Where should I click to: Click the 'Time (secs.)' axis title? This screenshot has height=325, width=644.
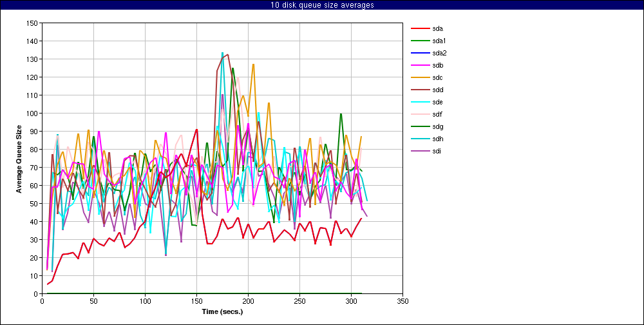[222, 311]
